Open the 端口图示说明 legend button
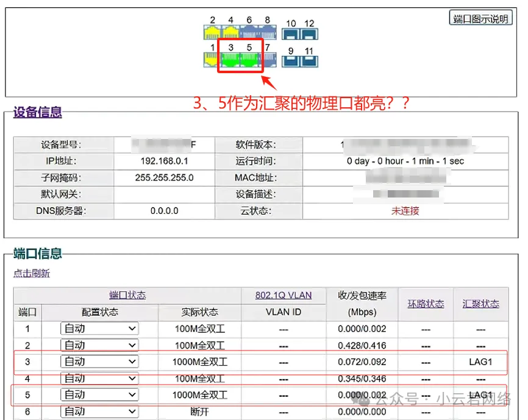 click(x=480, y=18)
